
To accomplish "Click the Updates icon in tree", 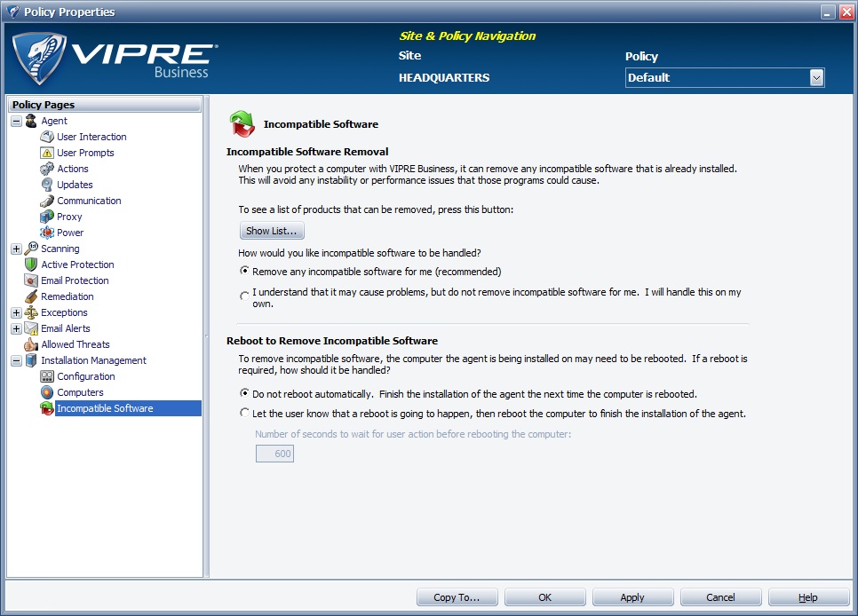I will [x=47, y=185].
